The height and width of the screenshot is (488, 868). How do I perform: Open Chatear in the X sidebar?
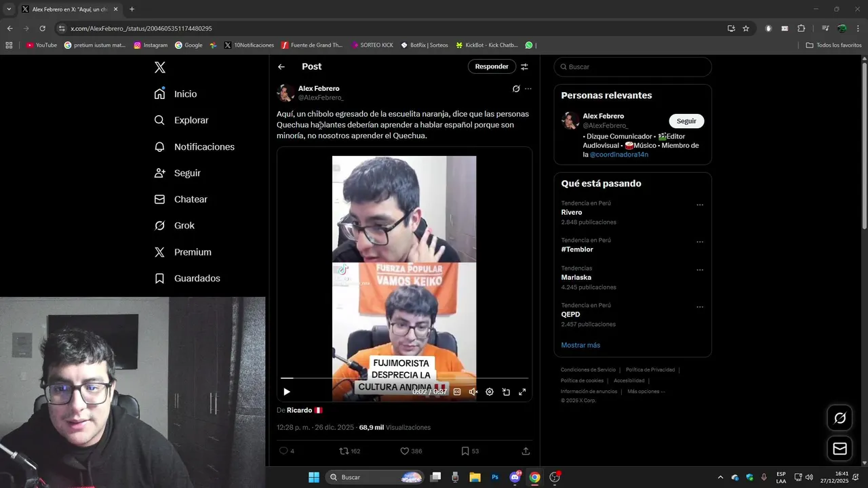point(180,199)
